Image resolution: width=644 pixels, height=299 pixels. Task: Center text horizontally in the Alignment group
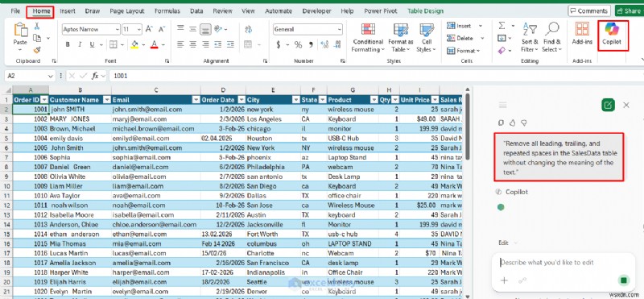[193, 44]
